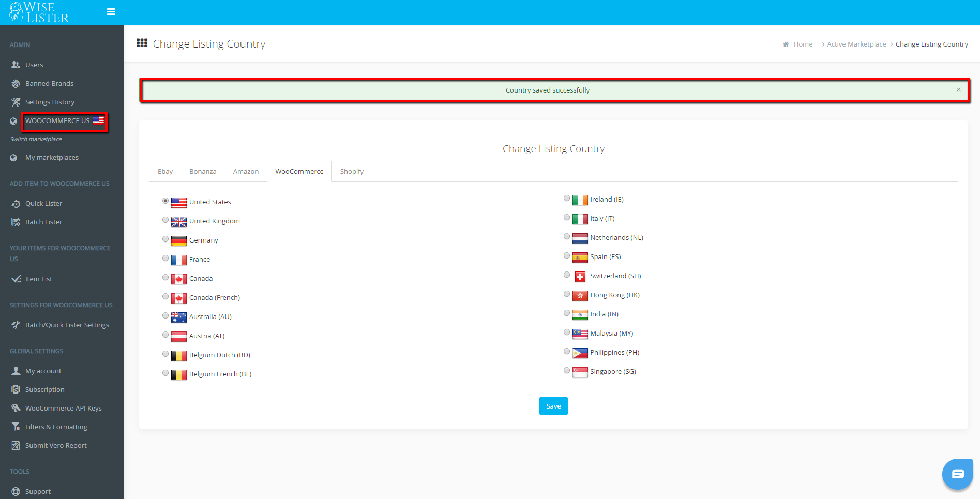Screen dimensions: 980x499
Task: Click the Philippines (PH) label
Action: coord(614,353)
